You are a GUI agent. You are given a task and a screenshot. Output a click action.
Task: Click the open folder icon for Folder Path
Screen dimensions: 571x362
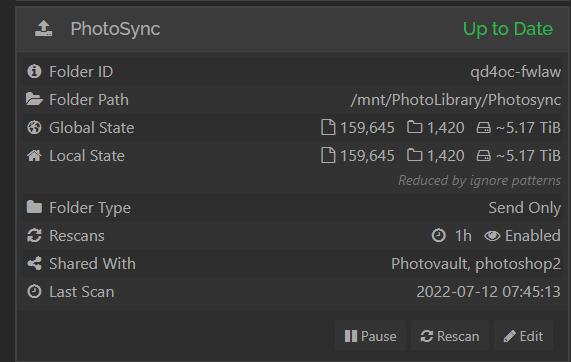click(34, 99)
